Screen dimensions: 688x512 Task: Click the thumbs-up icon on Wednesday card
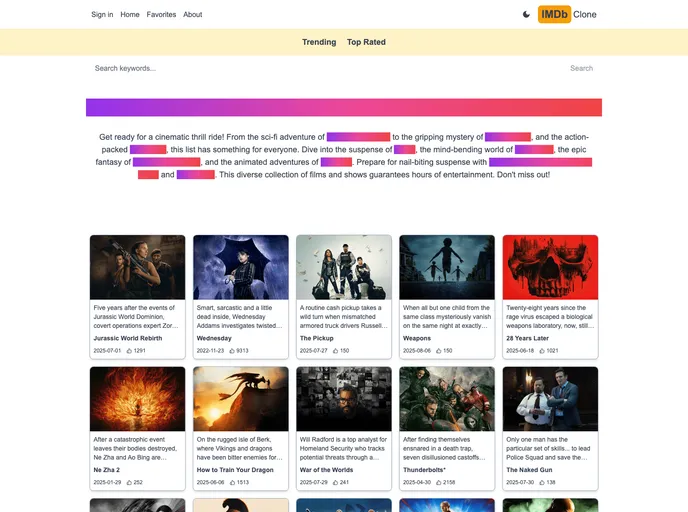(x=232, y=351)
